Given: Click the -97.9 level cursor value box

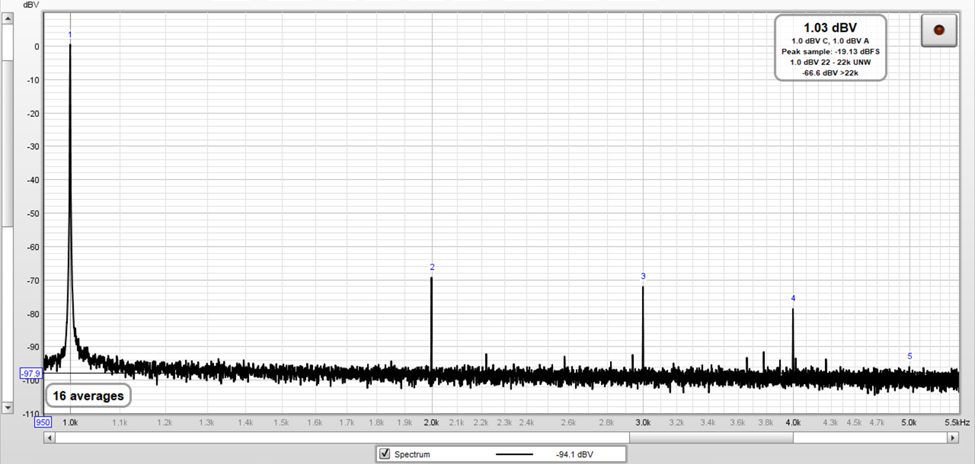Looking at the screenshot, I should pyautogui.click(x=30, y=373).
